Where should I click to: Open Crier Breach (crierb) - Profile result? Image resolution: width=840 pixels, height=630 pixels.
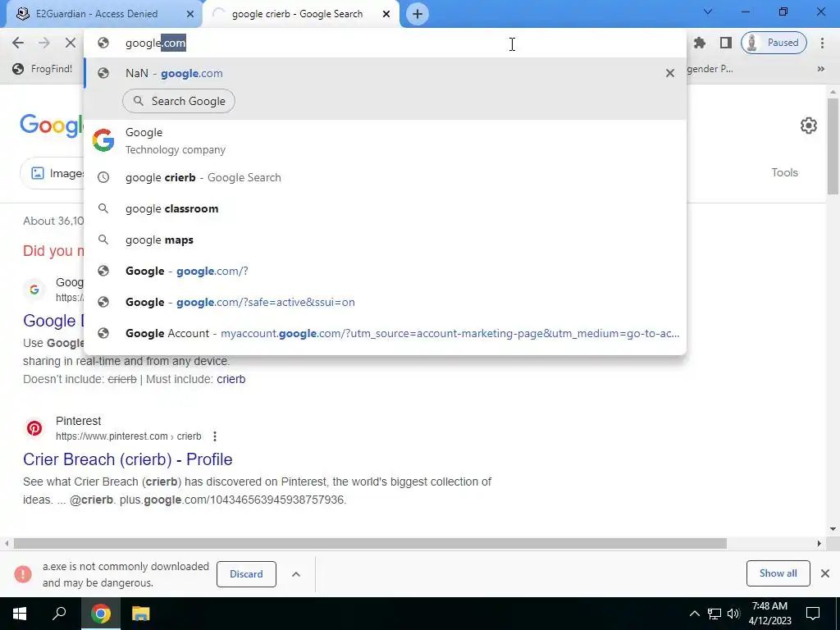click(127, 459)
